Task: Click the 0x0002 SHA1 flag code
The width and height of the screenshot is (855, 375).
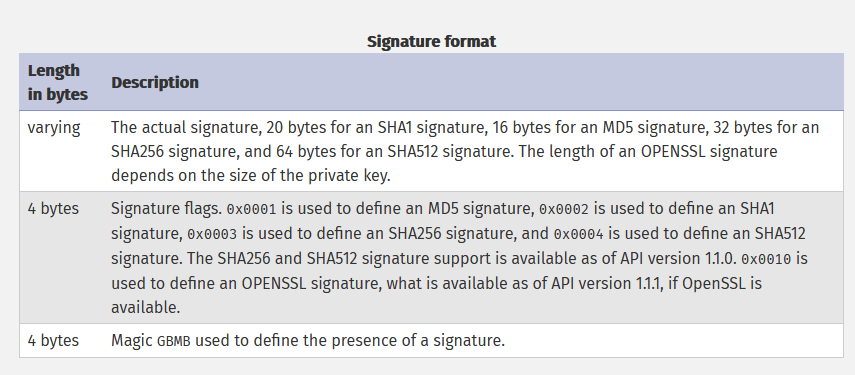Action: 564,209
